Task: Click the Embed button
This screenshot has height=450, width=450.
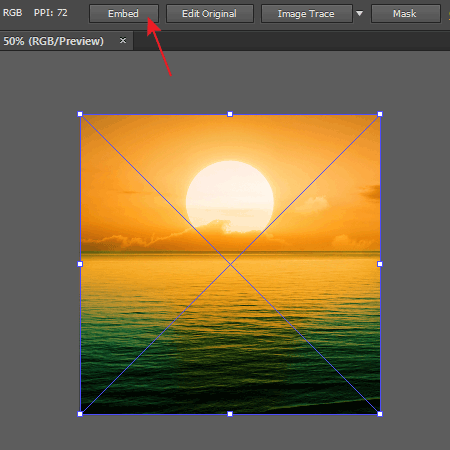Action: pos(124,14)
